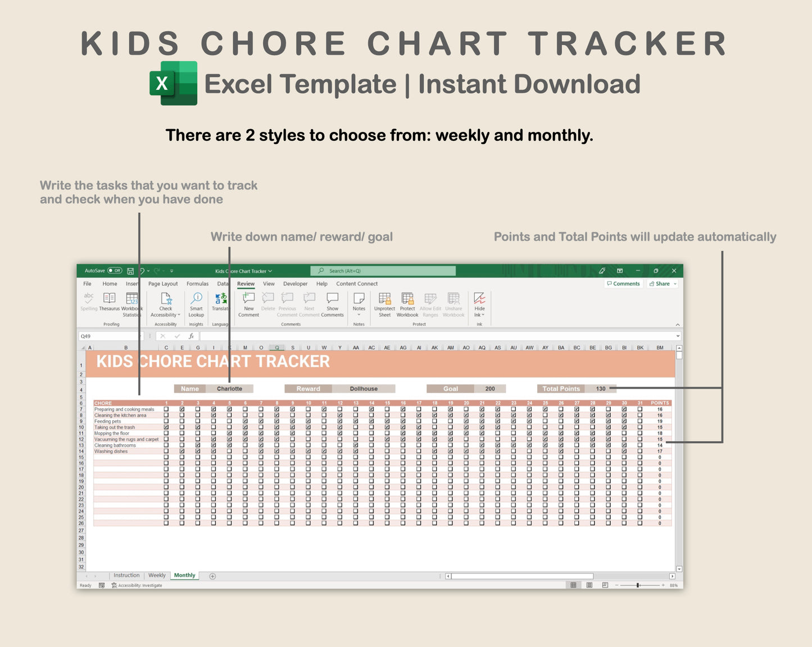Check the day 1 box for Taking out the trash

click(x=166, y=427)
